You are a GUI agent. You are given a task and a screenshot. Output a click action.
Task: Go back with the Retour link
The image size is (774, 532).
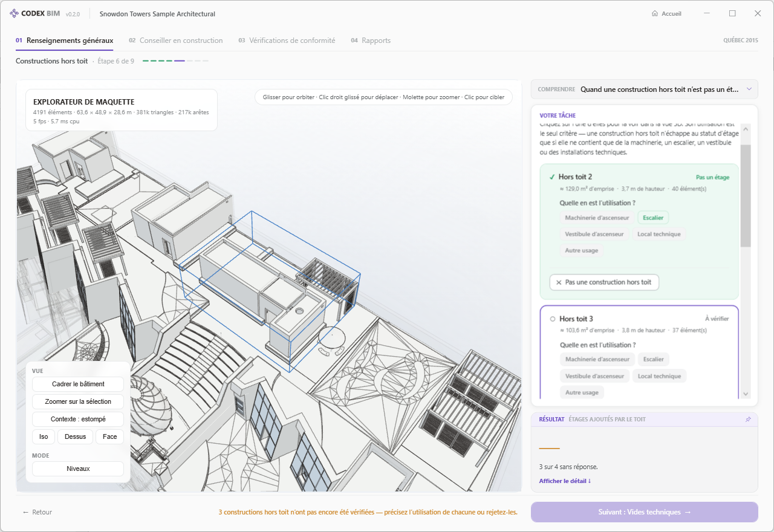[x=37, y=512]
